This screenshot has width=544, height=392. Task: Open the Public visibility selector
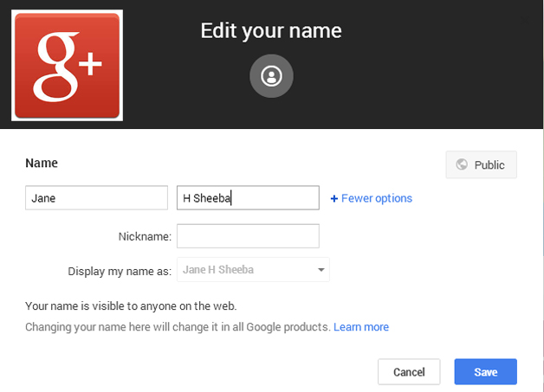482,164
